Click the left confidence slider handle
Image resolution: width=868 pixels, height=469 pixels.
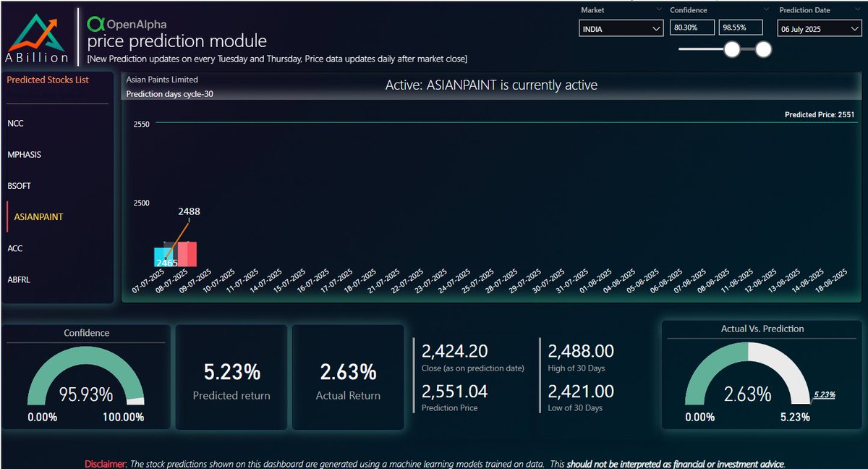tap(732, 49)
